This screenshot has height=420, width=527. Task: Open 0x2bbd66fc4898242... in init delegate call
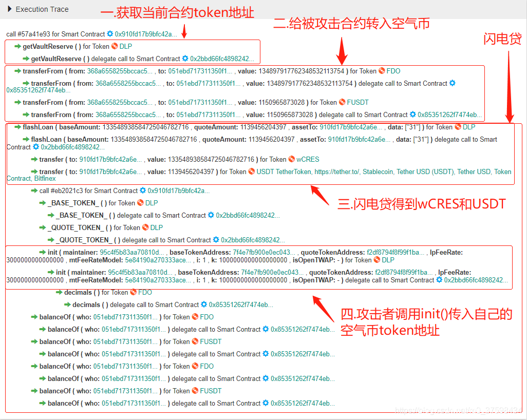click(x=476, y=280)
